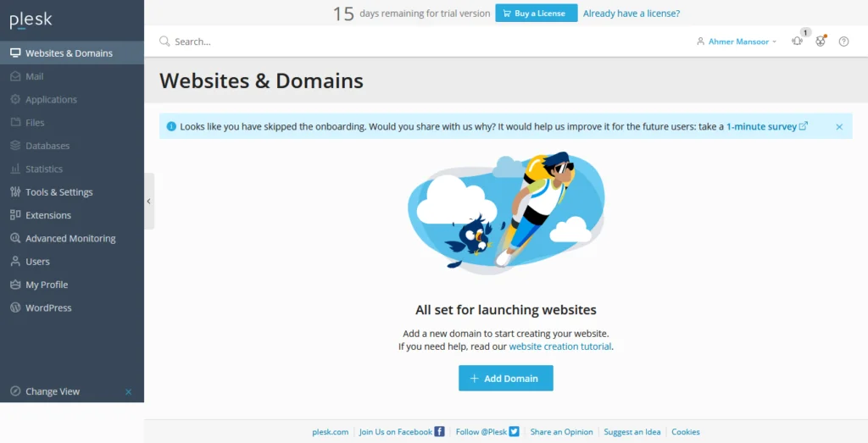Click the Twitter icon in footer

click(515, 431)
